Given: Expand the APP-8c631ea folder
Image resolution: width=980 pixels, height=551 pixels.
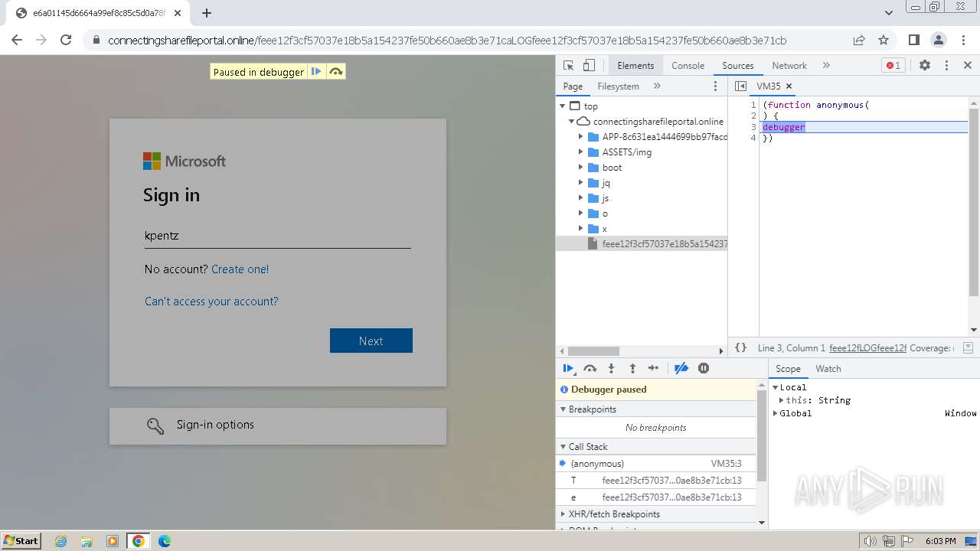Looking at the screenshot, I should pyautogui.click(x=581, y=137).
